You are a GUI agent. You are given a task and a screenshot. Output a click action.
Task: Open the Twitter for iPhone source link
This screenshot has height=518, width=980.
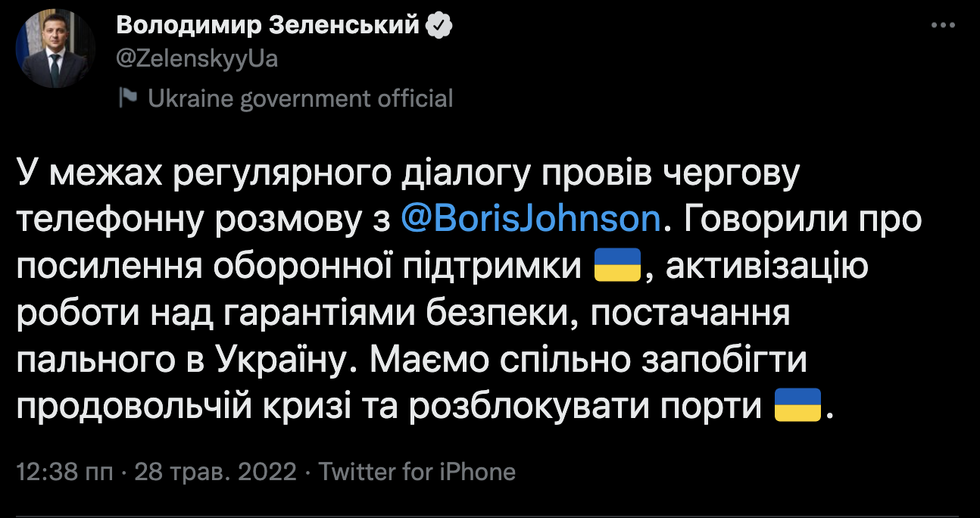[417, 473]
